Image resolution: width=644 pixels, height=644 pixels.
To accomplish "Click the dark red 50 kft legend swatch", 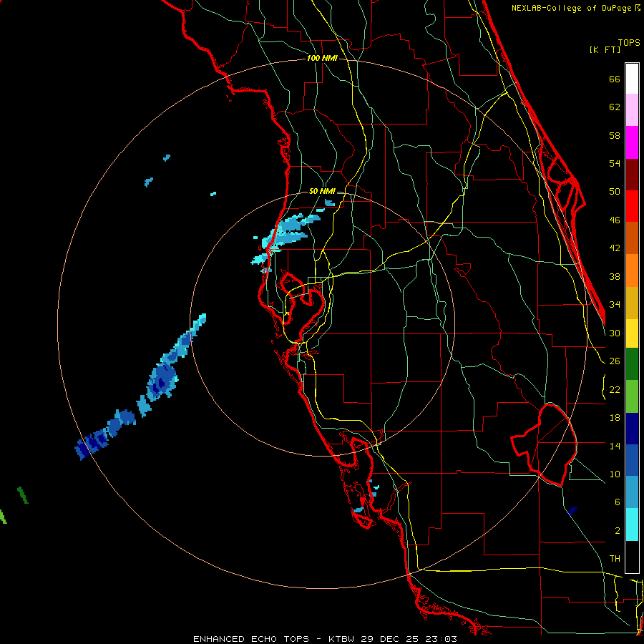I will coord(632,175).
